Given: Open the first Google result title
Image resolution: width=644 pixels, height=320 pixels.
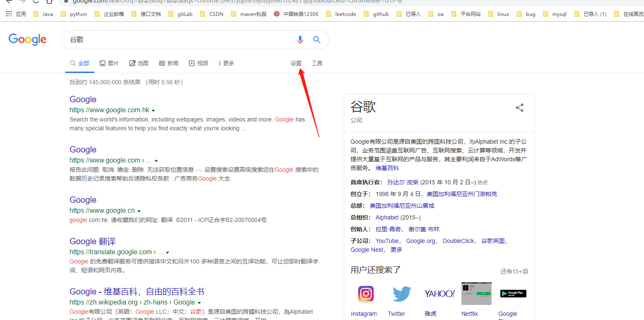Looking at the screenshot, I should [83, 99].
